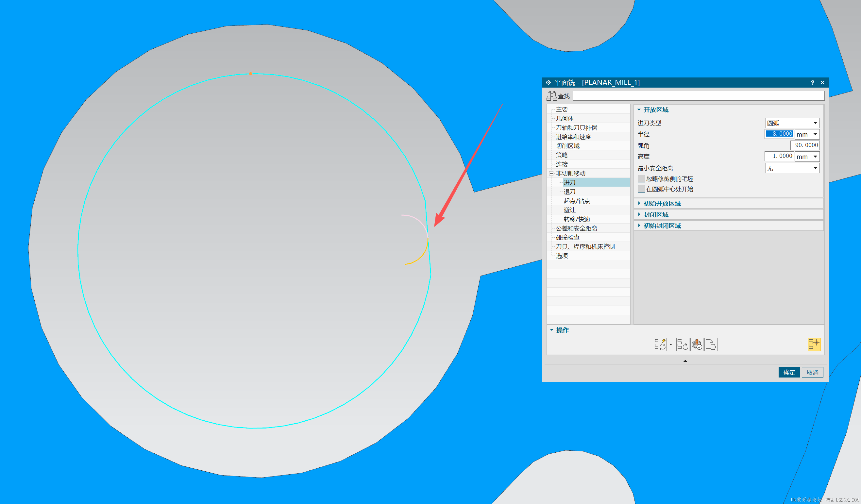Toggle the highlighted tool path display icon
861x504 pixels.
tap(814, 344)
